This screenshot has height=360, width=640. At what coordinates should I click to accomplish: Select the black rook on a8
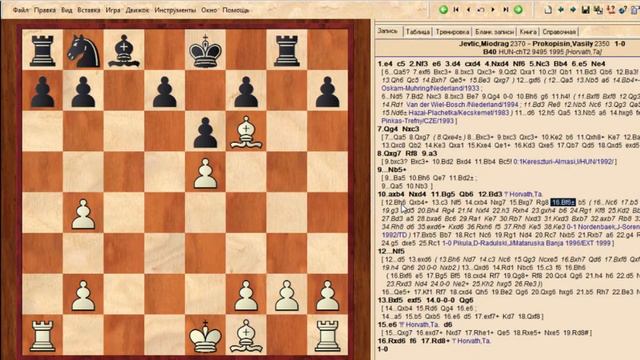[x=42, y=50]
